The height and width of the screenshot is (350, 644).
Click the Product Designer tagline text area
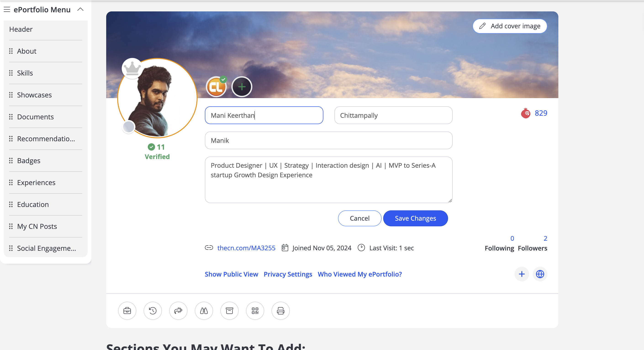coord(328,180)
